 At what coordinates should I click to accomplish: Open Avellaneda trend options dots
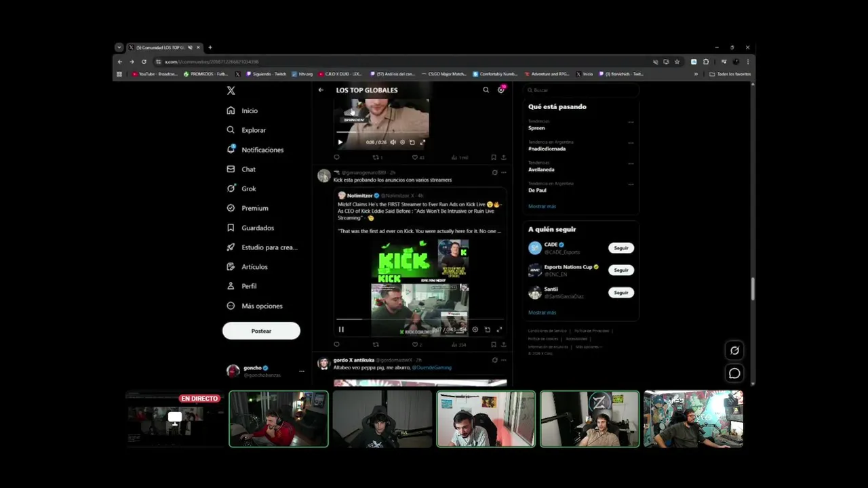point(631,164)
